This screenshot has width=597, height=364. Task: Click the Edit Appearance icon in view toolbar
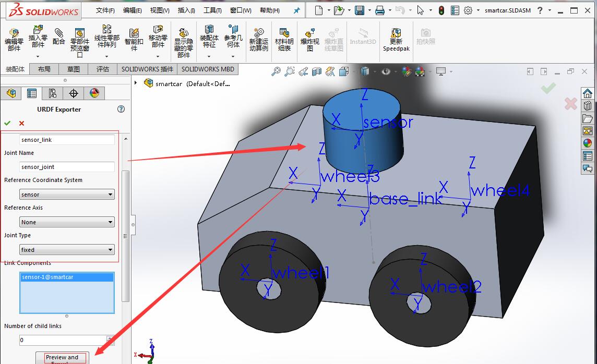pos(406,71)
